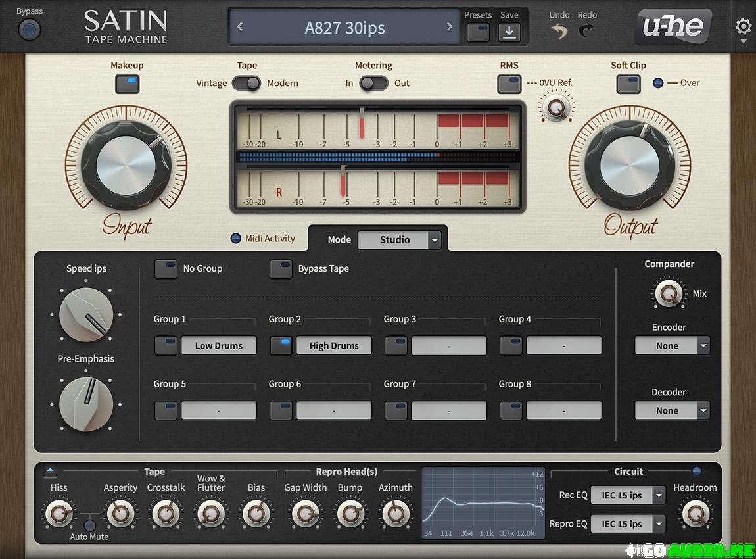
Task: Go to next preset with right arrow
Action: coord(450,27)
